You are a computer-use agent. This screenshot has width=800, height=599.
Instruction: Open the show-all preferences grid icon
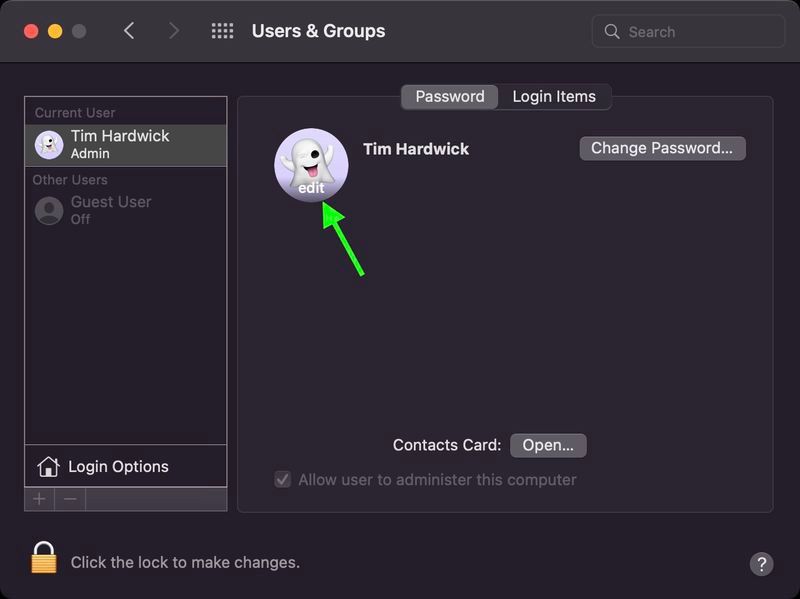coord(222,31)
